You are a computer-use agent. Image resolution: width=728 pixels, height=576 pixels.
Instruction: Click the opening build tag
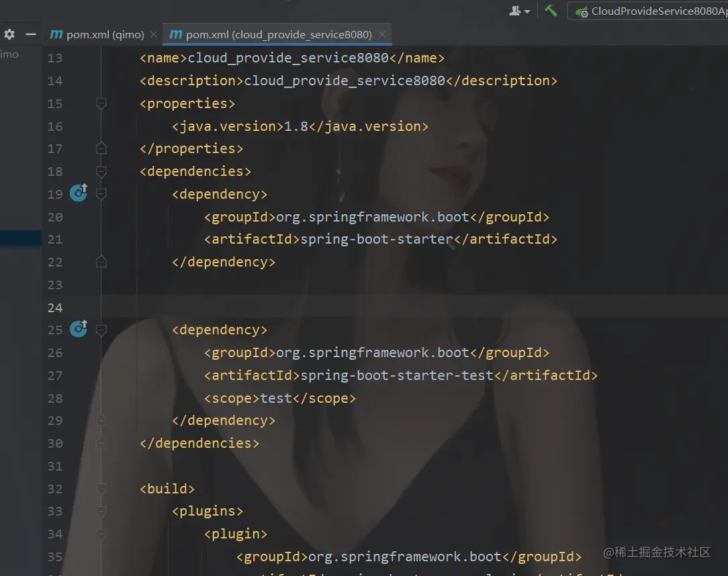click(167, 489)
